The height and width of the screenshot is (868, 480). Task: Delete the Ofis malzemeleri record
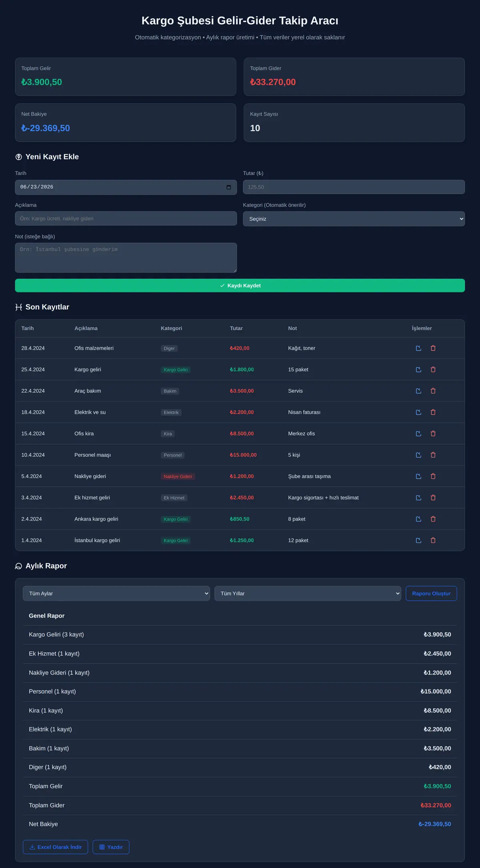(433, 348)
